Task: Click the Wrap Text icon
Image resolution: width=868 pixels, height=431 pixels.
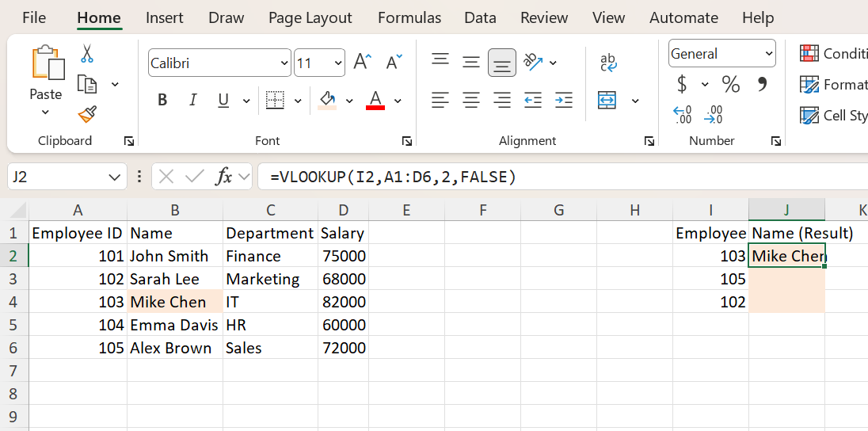Action: 608,63
